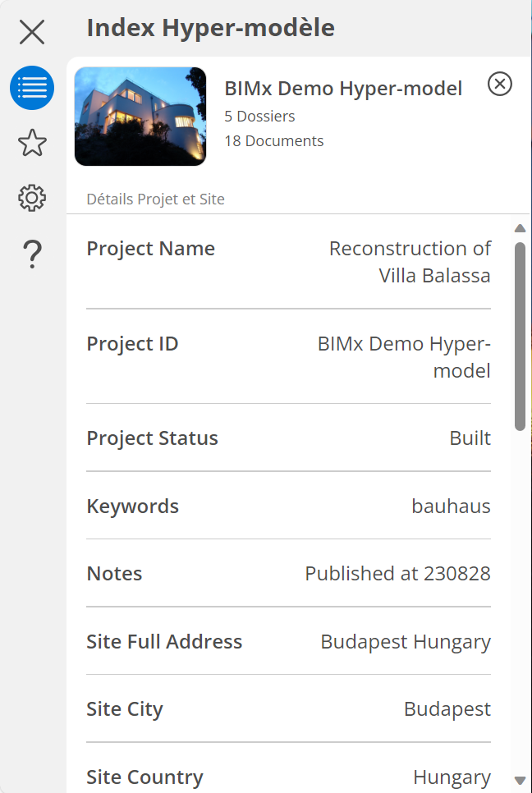Select the Project ID row

[288, 356]
